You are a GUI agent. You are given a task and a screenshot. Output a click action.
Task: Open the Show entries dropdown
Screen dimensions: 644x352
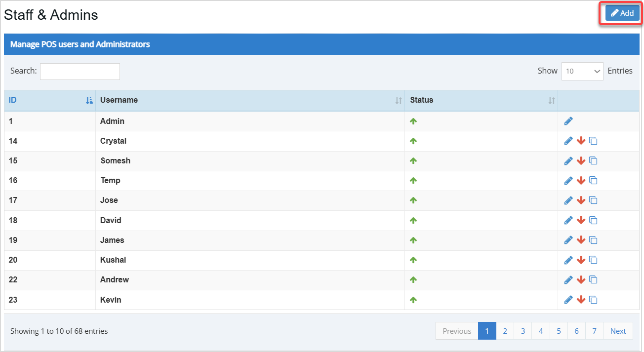point(582,71)
